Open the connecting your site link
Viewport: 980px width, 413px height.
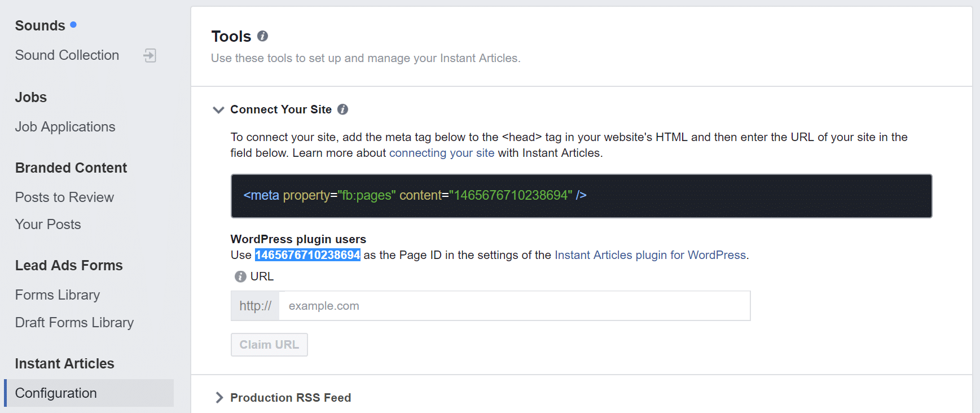442,152
